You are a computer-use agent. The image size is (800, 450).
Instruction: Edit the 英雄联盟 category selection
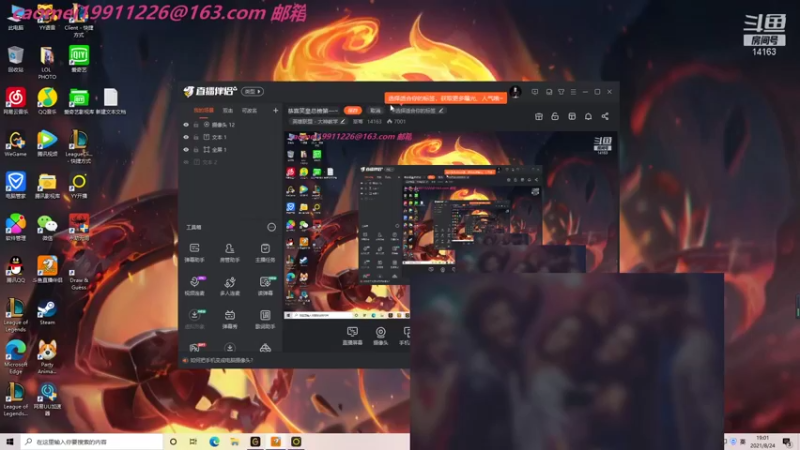point(318,121)
